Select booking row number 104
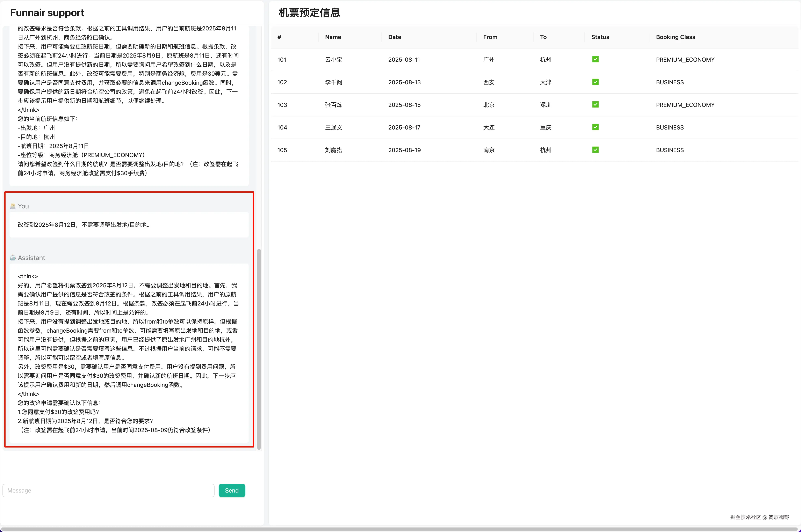 point(282,128)
